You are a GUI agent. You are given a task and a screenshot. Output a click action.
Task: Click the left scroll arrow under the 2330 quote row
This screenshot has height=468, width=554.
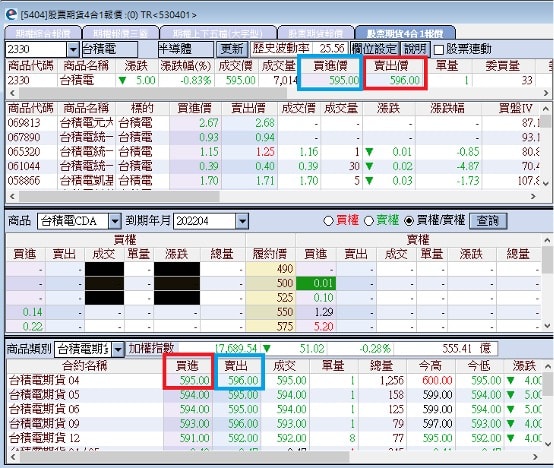click(12, 93)
